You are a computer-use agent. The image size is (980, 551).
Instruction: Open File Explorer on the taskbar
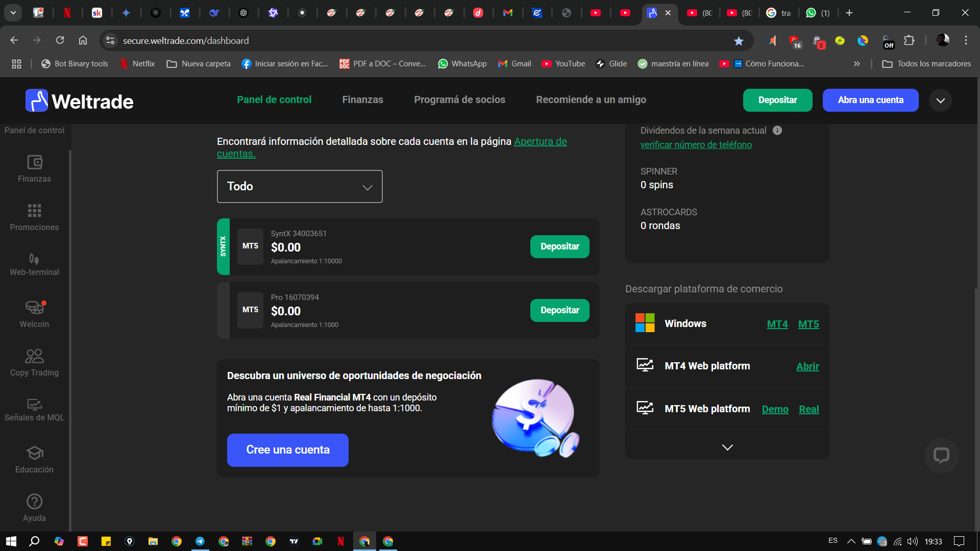(153, 541)
